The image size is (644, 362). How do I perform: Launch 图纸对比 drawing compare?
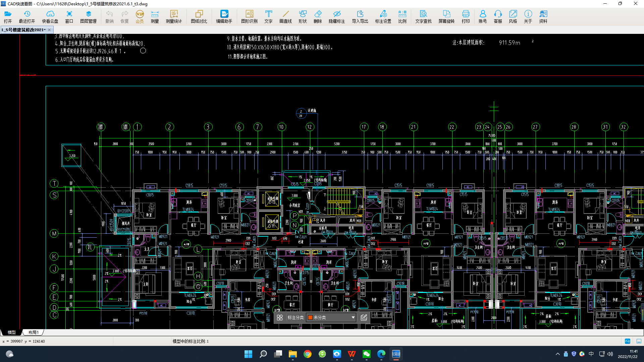coord(199,16)
